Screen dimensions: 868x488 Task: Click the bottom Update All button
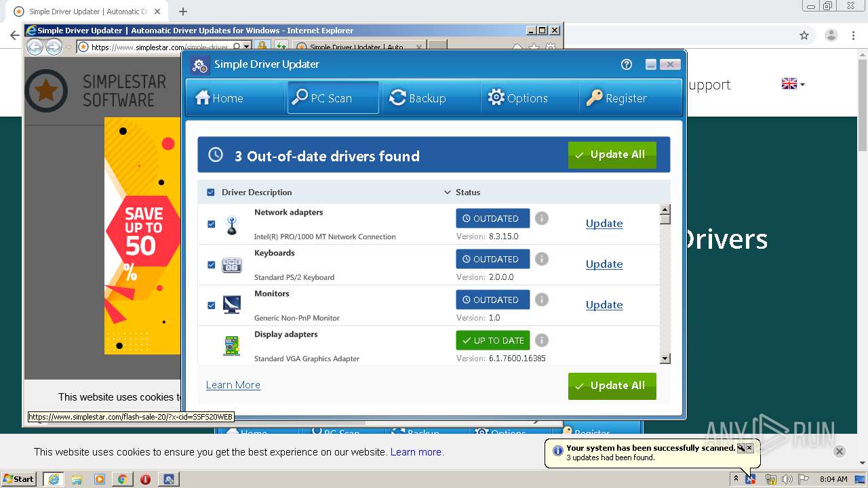point(612,386)
